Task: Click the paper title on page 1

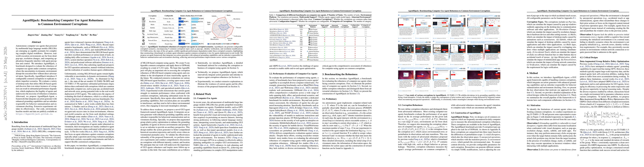Action: tap(63, 22)
